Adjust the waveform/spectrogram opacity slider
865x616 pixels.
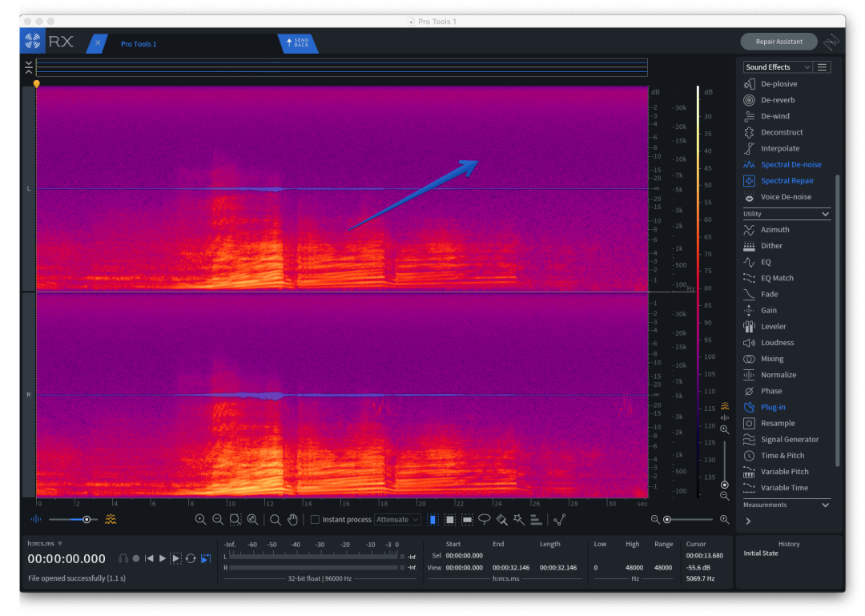coord(86,520)
